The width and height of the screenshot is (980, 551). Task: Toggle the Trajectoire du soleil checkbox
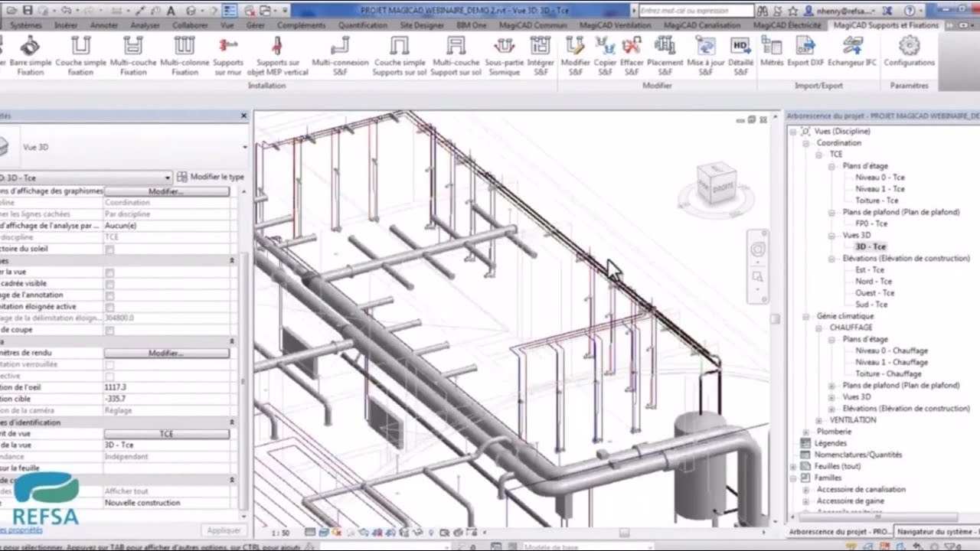[109, 249]
